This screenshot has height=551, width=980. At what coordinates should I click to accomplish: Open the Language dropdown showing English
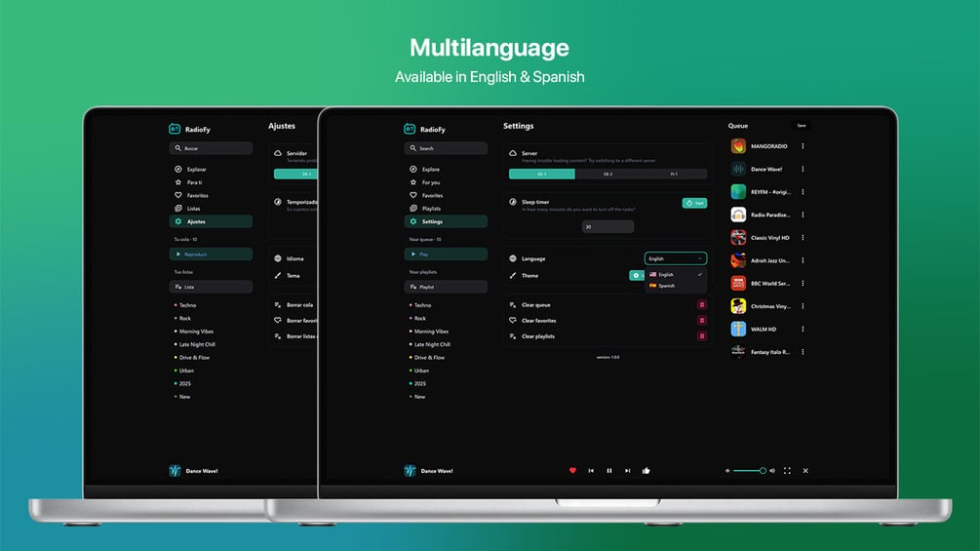tap(676, 258)
